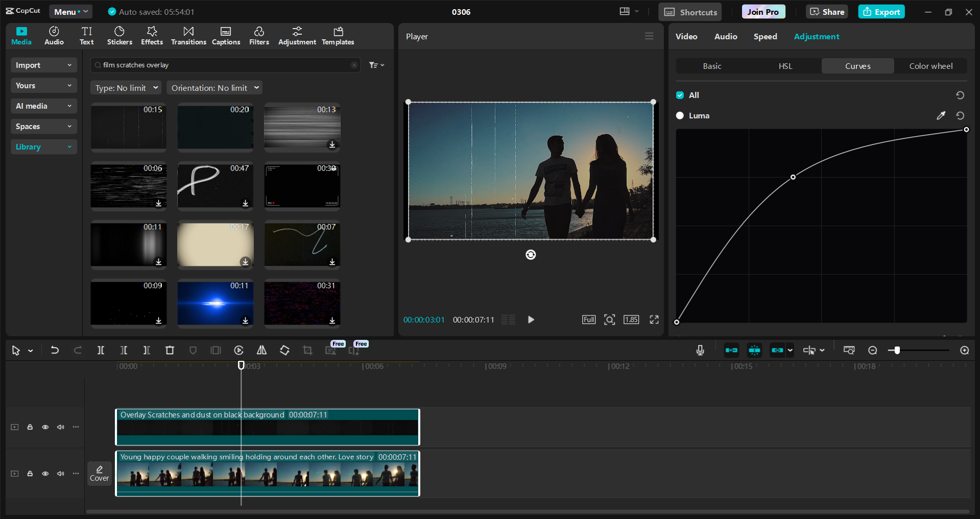This screenshot has width=980, height=519.
Task: Click the split clip tool icon
Action: (101, 350)
